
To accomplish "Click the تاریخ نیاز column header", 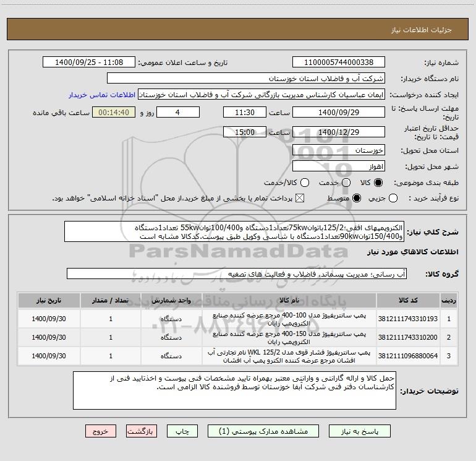I will pos(49,300).
